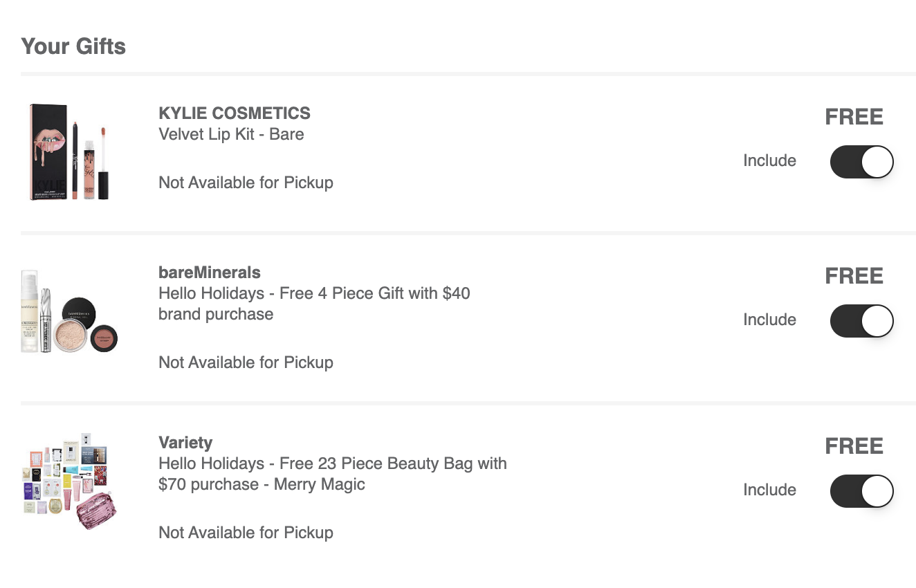Click the Your Gifts heading
This screenshot has height=588, width=916.
click(73, 46)
